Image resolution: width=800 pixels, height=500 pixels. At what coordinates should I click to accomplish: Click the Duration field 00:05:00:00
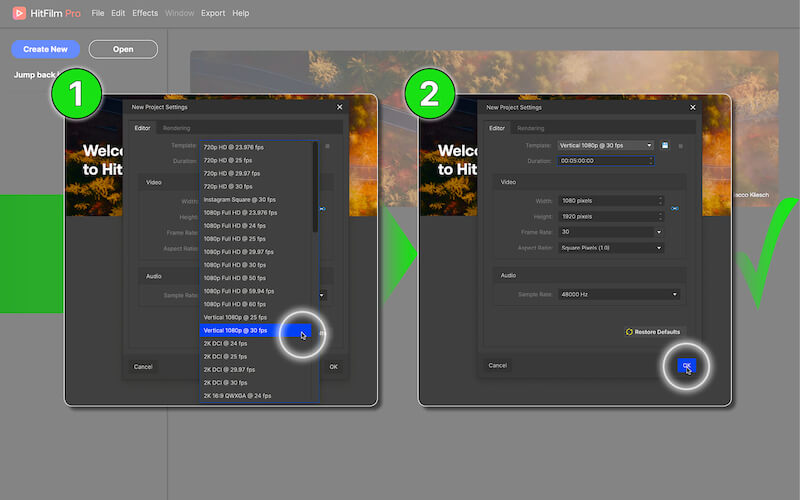tap(606, 161)
